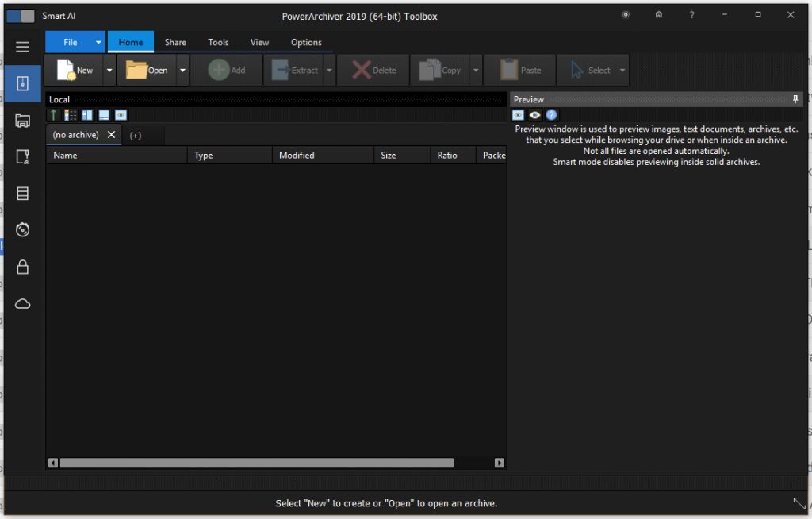This screenshot has width=812, height=519.
Task: Click the New archive button
Action: (x=75, y=70)
